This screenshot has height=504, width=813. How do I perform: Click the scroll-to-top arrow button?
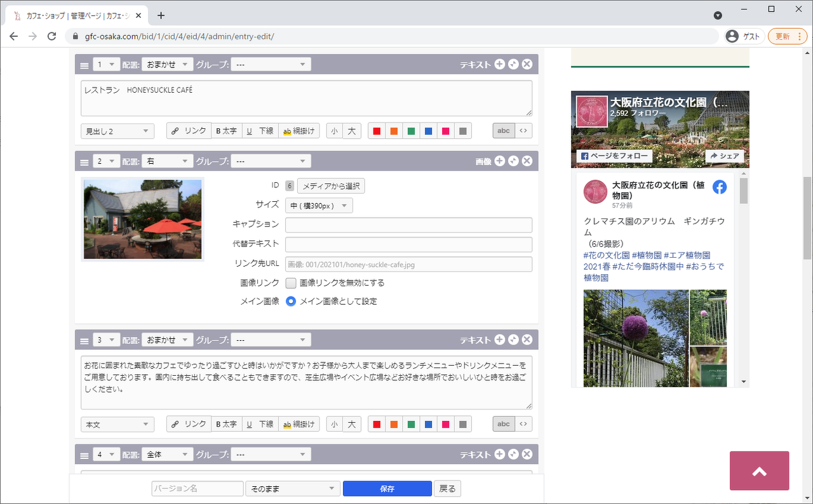click(x=759, y=471)
